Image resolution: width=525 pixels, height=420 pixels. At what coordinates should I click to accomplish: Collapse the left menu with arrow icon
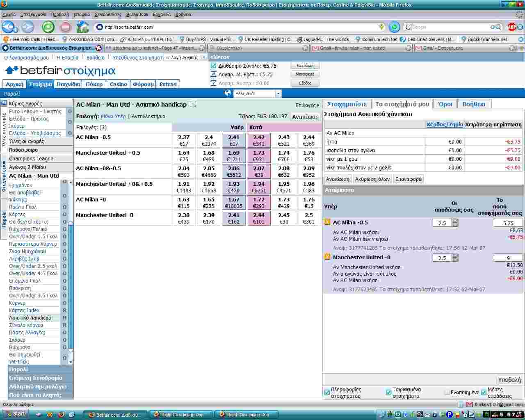click(x=4, y=103)
